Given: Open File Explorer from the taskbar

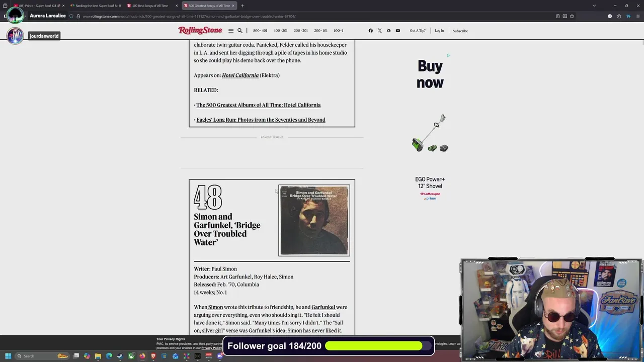Looking at the screenshot, I should 98,356.
